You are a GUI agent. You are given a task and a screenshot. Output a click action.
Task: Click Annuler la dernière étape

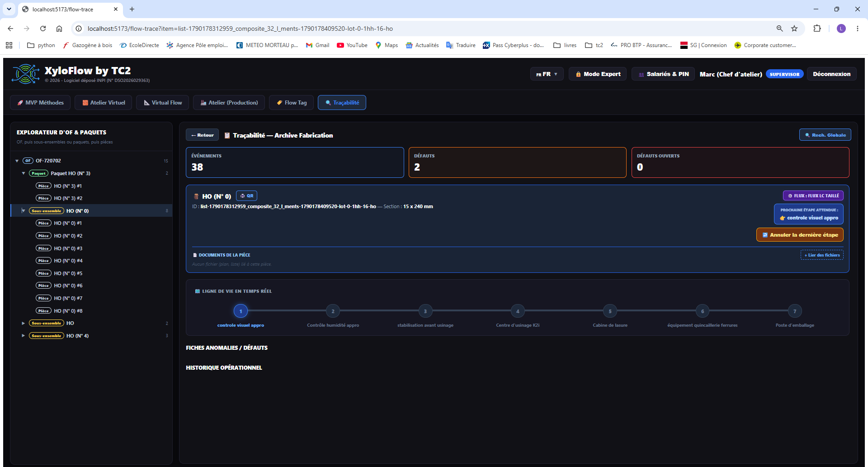[800, 235]
